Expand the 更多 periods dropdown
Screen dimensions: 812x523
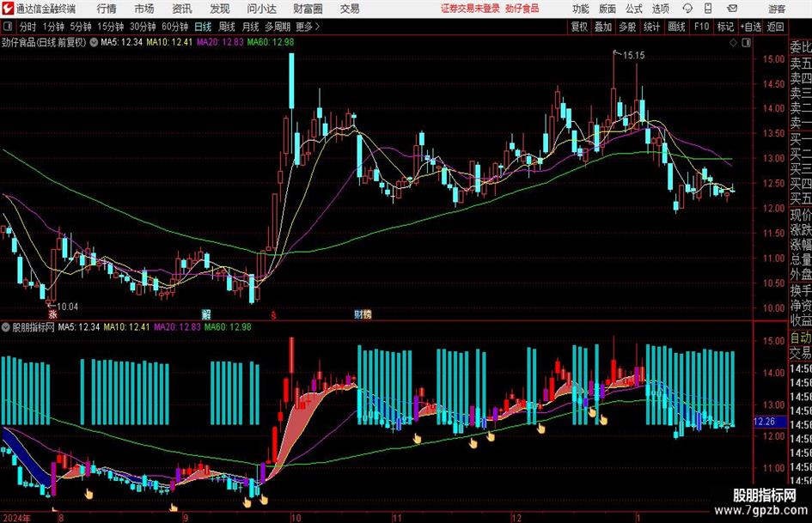pyautogui.click(x=308, y=27)
